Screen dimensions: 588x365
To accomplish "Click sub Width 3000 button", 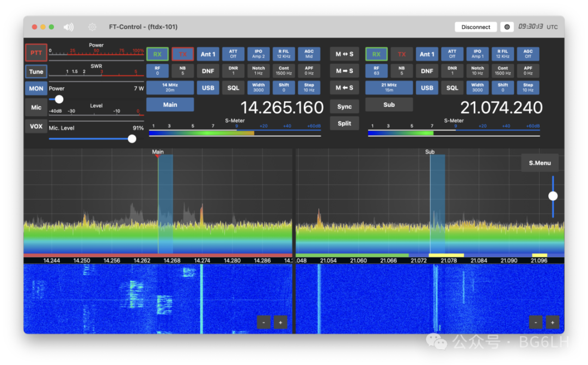I will coord(477,88).
